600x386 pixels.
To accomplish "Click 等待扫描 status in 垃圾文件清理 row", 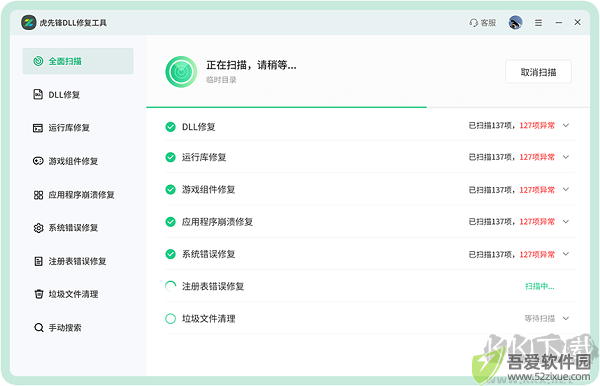I will 540,318.
